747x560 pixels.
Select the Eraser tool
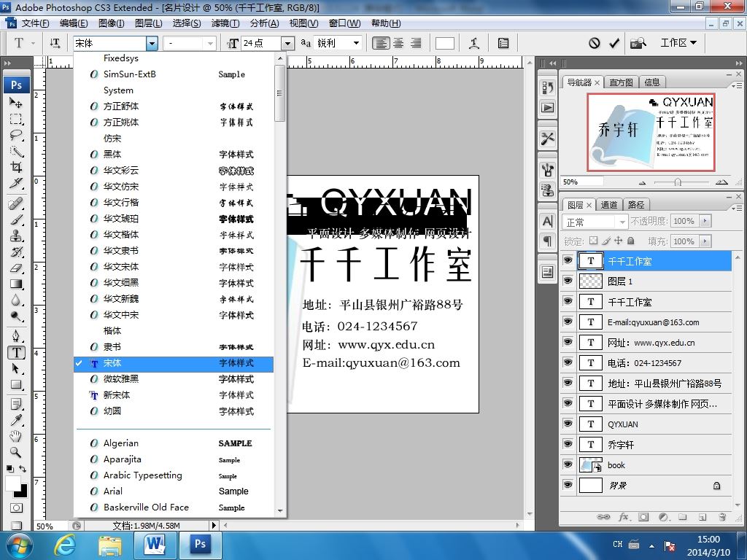click(16, 268)
